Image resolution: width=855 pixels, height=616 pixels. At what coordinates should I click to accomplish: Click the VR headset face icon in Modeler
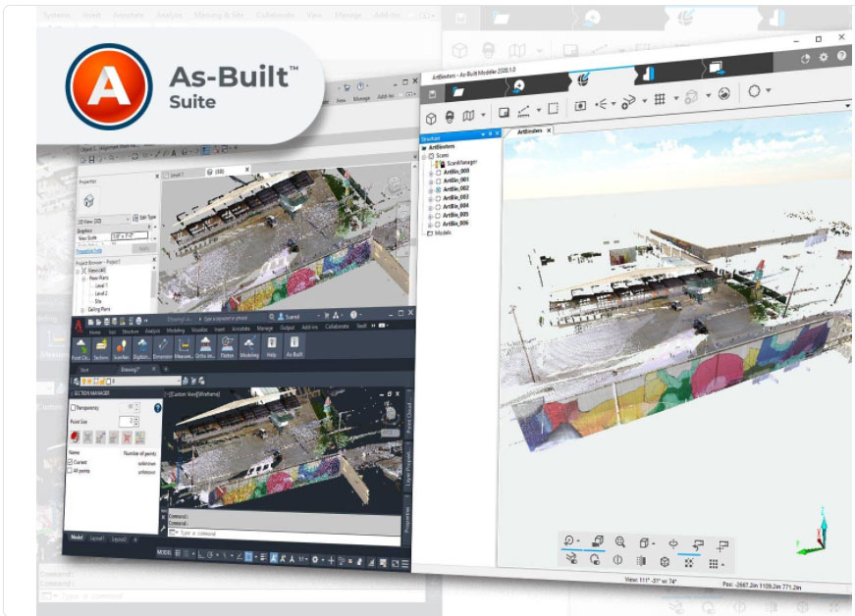(450, 117)
